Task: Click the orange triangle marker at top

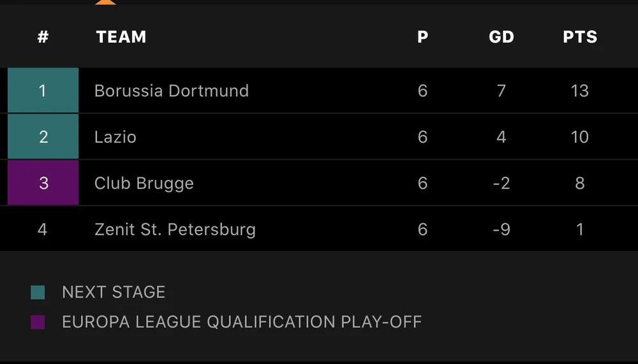Action: [105, 2]
